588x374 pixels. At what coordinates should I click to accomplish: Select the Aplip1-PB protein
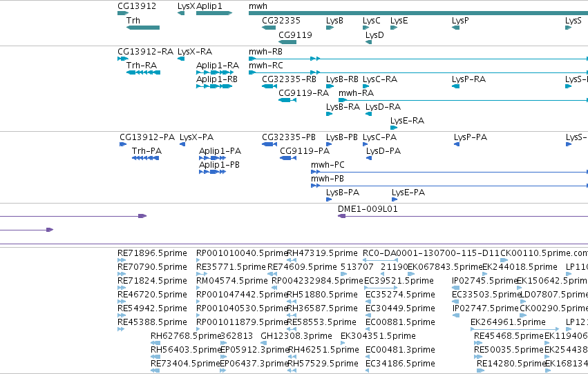[212, 173]
